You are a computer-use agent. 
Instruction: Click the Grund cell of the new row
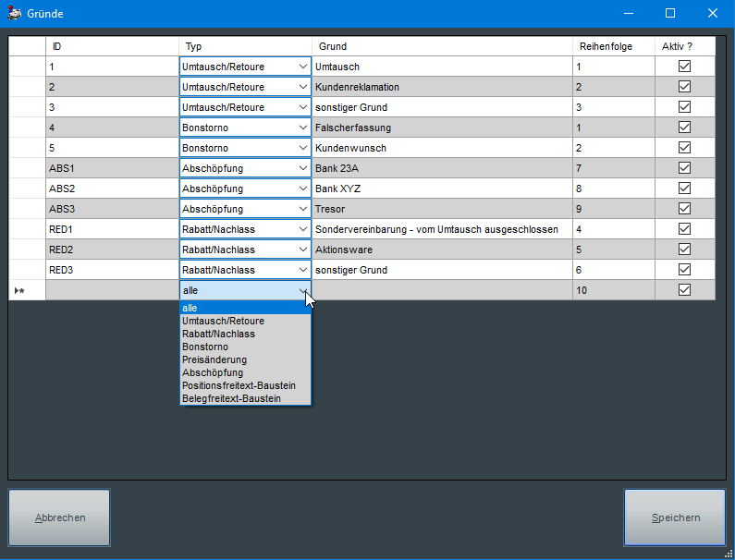pyautogui.click(x=442, y=290)
